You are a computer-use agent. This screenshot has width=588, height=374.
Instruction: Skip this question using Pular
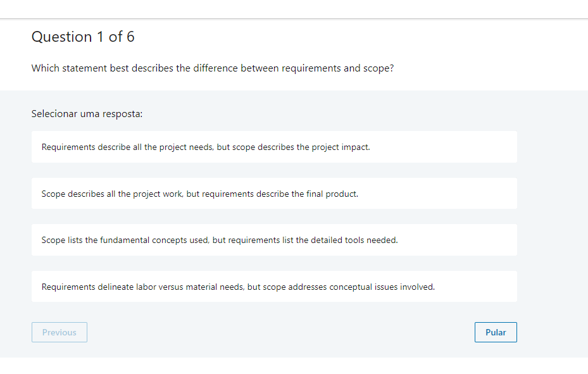(496, 332)
